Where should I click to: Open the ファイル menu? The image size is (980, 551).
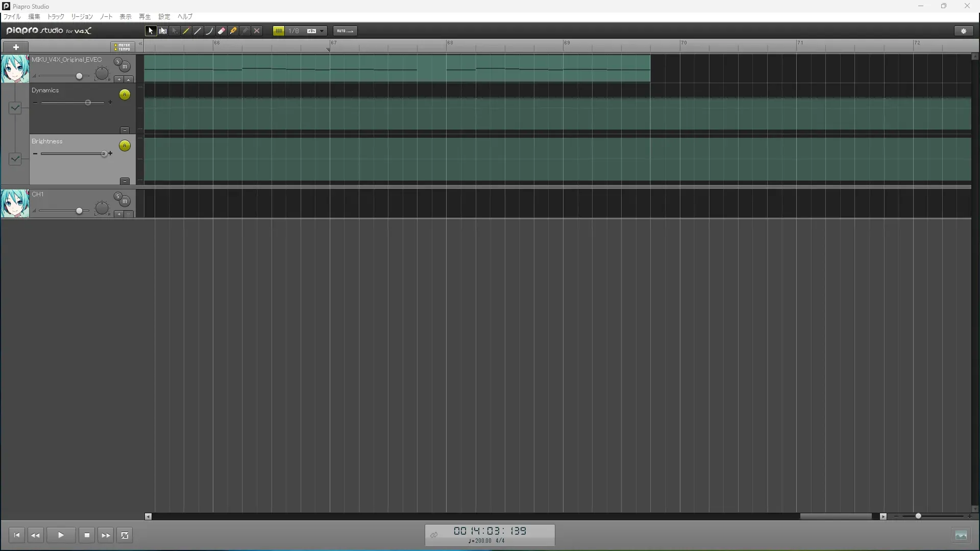tap(12, 17)
